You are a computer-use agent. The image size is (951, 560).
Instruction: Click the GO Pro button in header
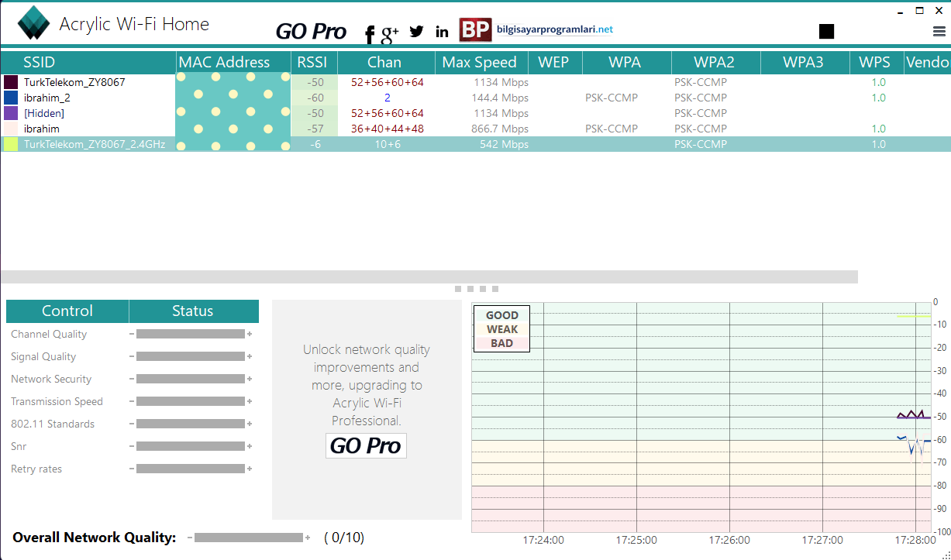point(311,31)
